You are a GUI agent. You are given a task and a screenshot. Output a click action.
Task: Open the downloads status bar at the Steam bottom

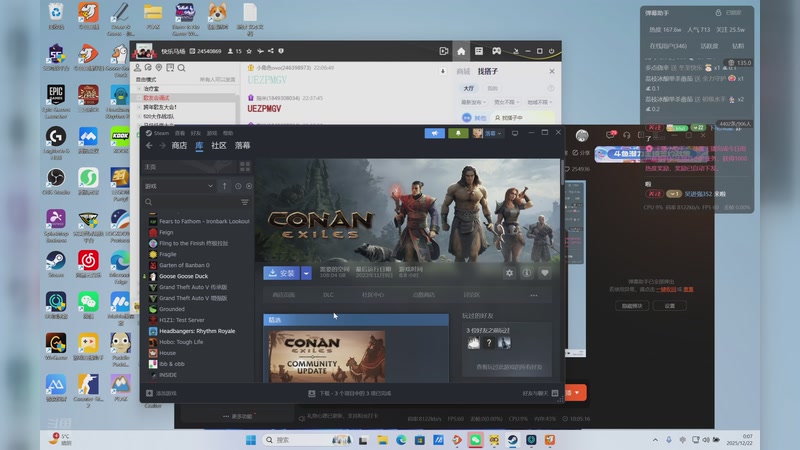coord(350,393)
